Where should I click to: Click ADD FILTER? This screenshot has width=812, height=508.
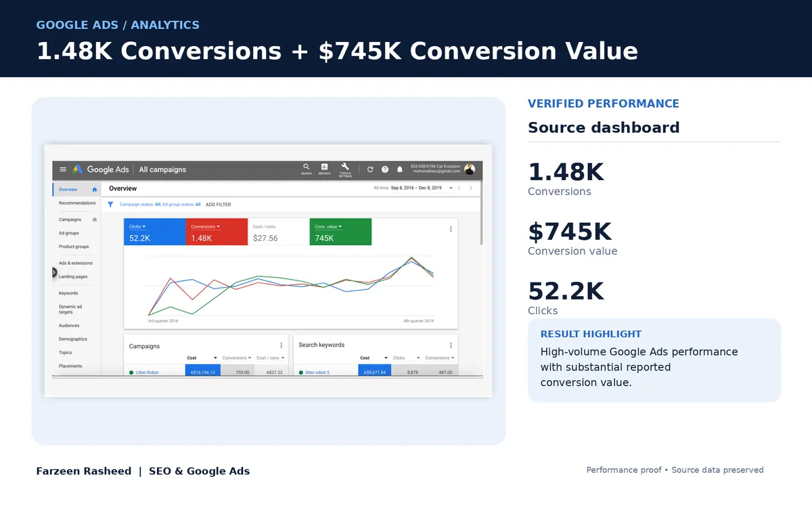[x=219, y=204]
